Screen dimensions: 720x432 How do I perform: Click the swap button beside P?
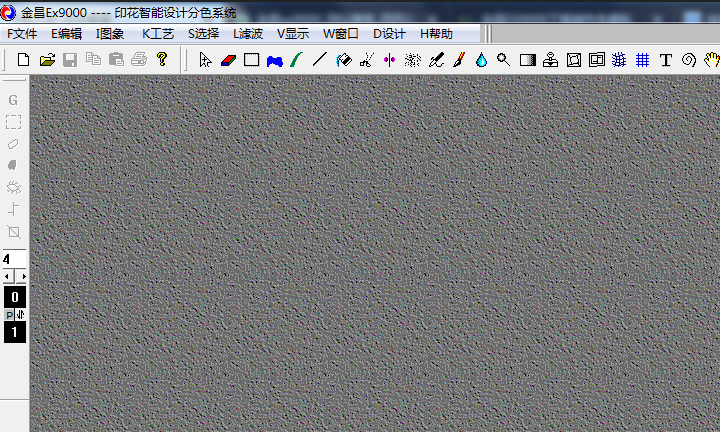20,315
